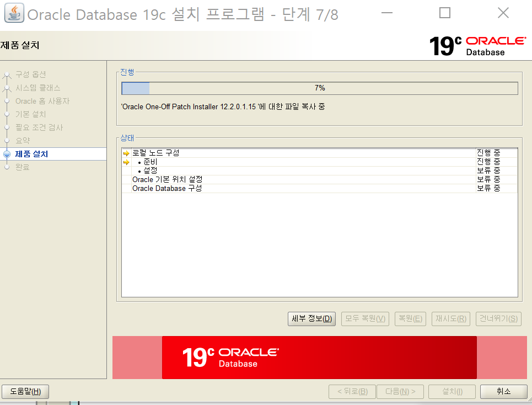The width and height of the screenshot is (532, 405).
Task: Click the 설치(I) install button
Action: (452, 391)
